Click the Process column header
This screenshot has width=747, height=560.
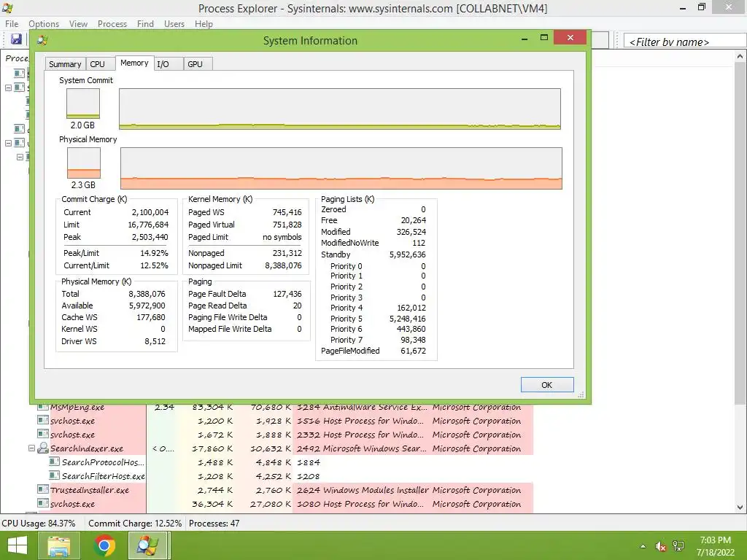click(x=16, y=58)
